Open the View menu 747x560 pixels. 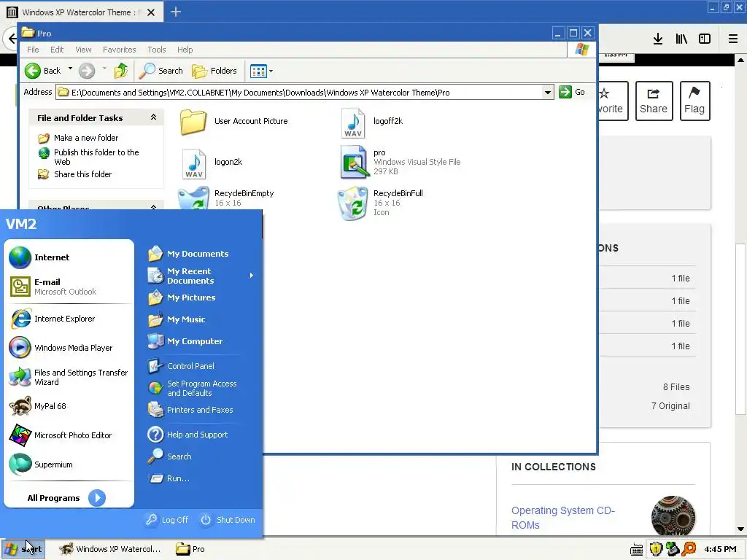83,50
